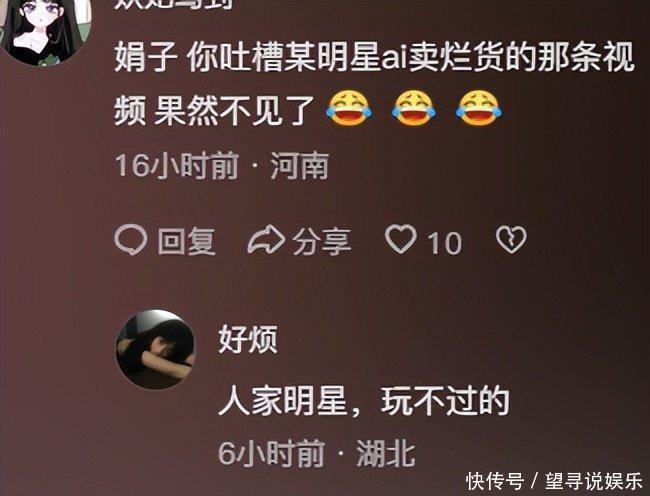This screenshot has height=496, width=650.
Task: Tap the like count 10
Action: [444, 243]
